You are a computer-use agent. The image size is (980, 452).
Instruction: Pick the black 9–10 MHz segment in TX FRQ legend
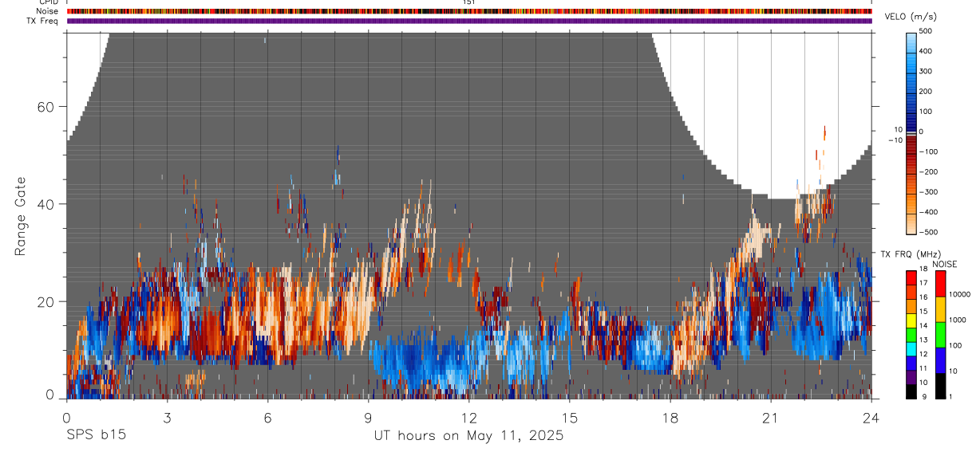(911, 391)
